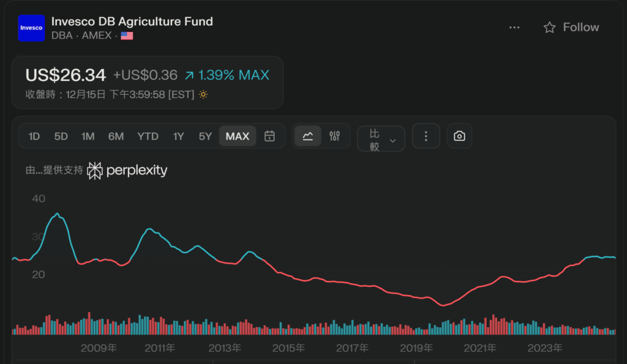Click the star Follow button
The width and height of the screenshot is (627, 364).
(571, 28)
